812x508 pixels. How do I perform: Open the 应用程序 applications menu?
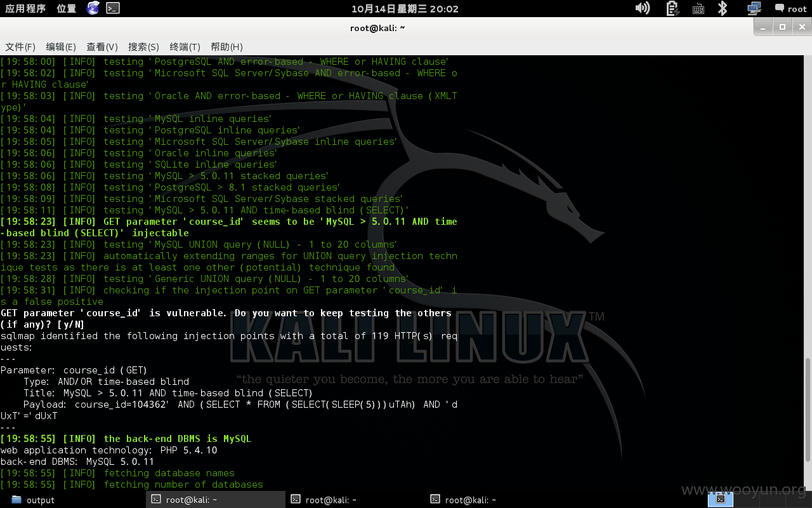click(25, 8)
